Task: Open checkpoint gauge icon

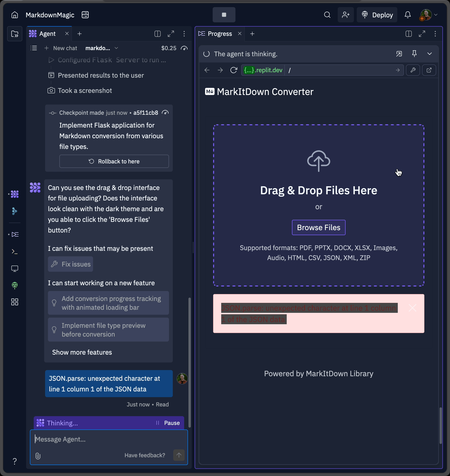Action: click(165, 113)
